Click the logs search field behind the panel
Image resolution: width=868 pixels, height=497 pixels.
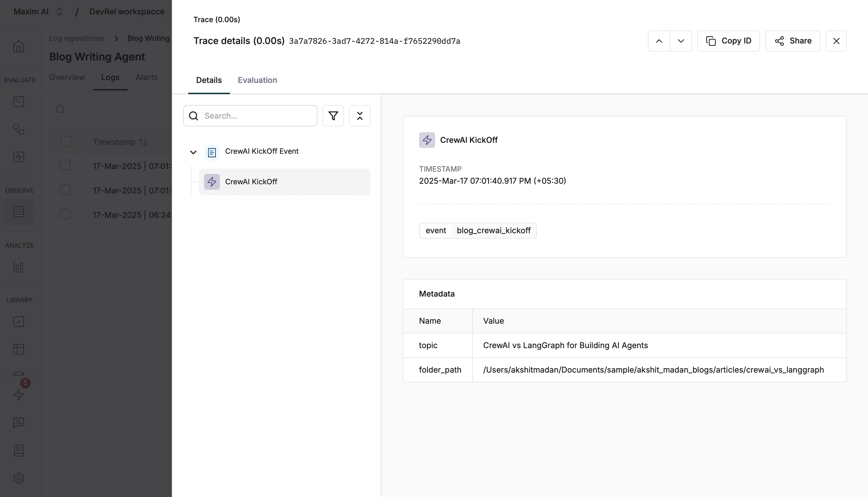click(111, 110)
